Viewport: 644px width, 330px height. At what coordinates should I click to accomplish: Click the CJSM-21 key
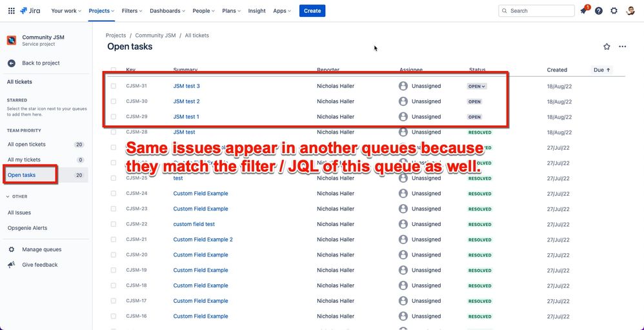[136, 240]
